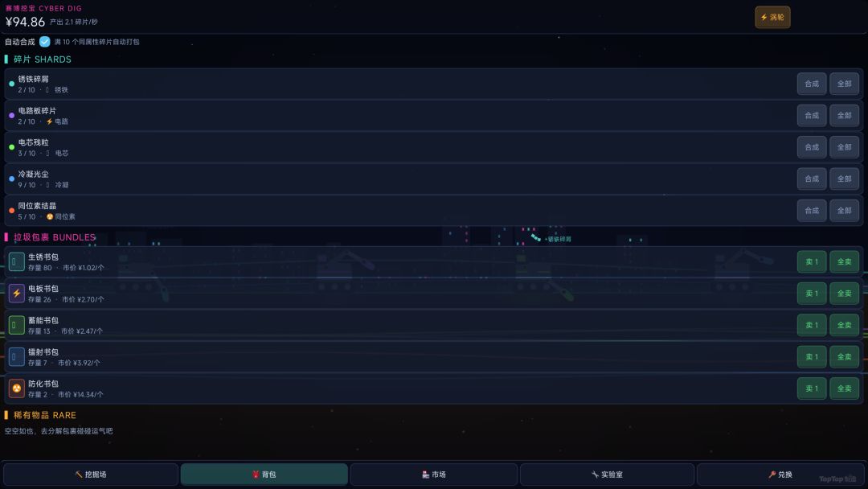Click the 生锈书包 bundle icon
Viewport: 868px width, 489px height.
(x=17, y=261)
